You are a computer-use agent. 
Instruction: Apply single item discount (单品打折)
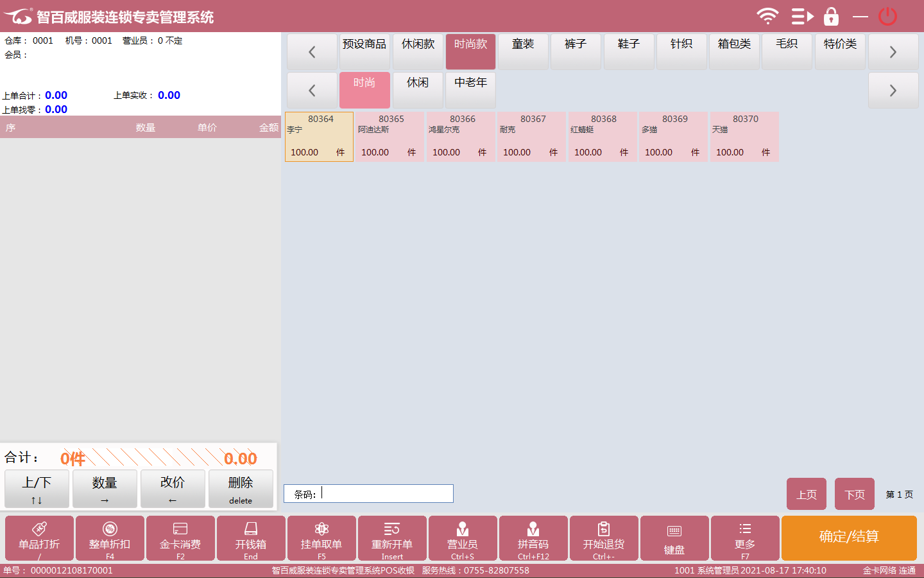[x=39, y=538]
